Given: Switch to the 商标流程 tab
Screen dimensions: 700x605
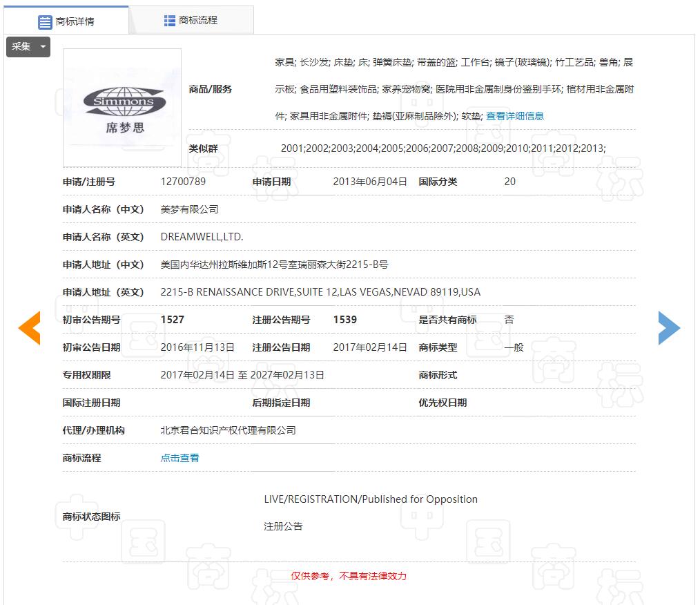Looking at the screenshot, I should [x=191, y=20].
